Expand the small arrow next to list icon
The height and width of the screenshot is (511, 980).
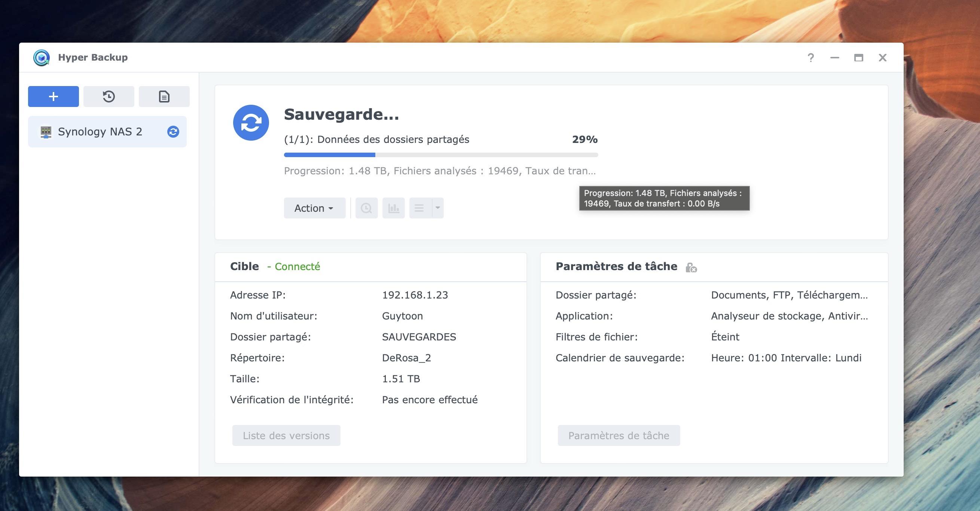pyautogui.click(x=438, y=208)
